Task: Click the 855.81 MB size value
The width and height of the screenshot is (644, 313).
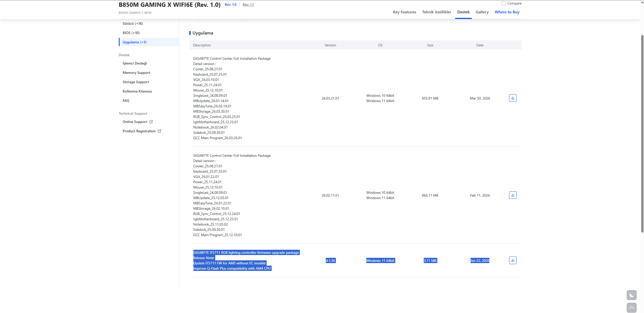Action: [430, 98]
